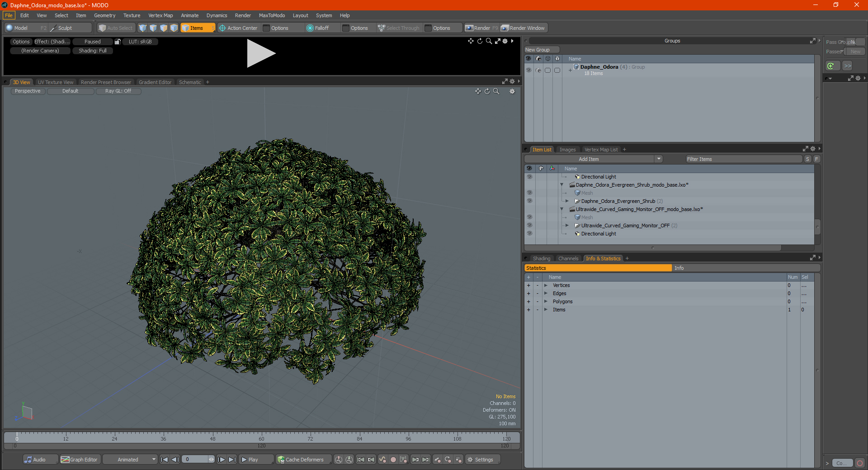Collapse Daphne_Odora_Evergreen_Shrub_modo_base.lxo scene
Image resolution: width=868 pixels, height=470 pixels.
[x=562, y=185]
